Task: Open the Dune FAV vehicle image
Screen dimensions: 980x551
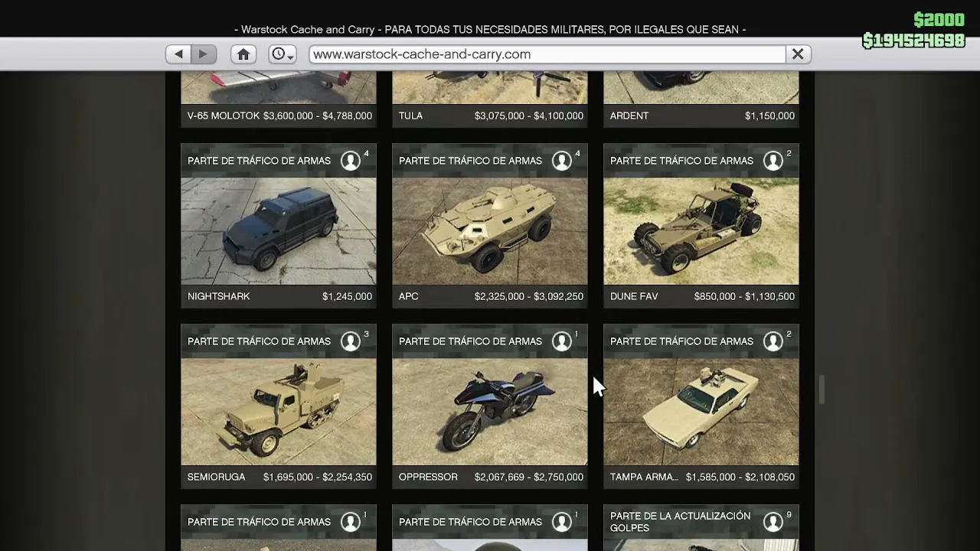Action: pos(701,231)
